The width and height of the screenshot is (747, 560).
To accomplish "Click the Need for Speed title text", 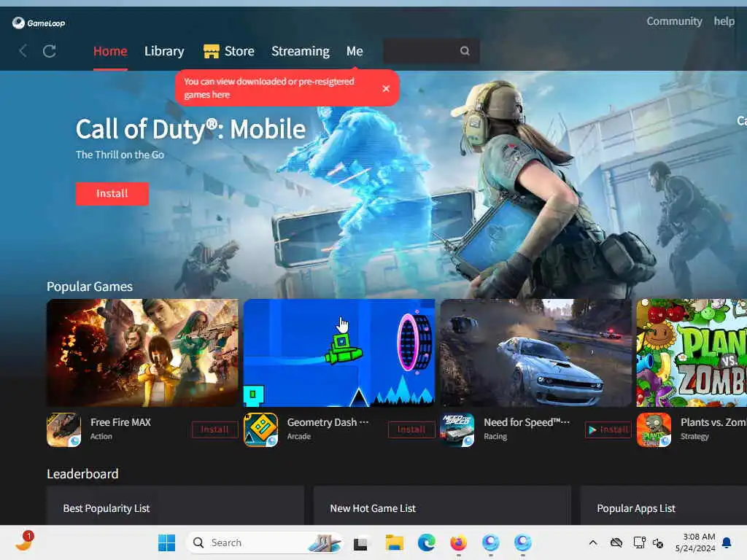I will pos(527,422).
